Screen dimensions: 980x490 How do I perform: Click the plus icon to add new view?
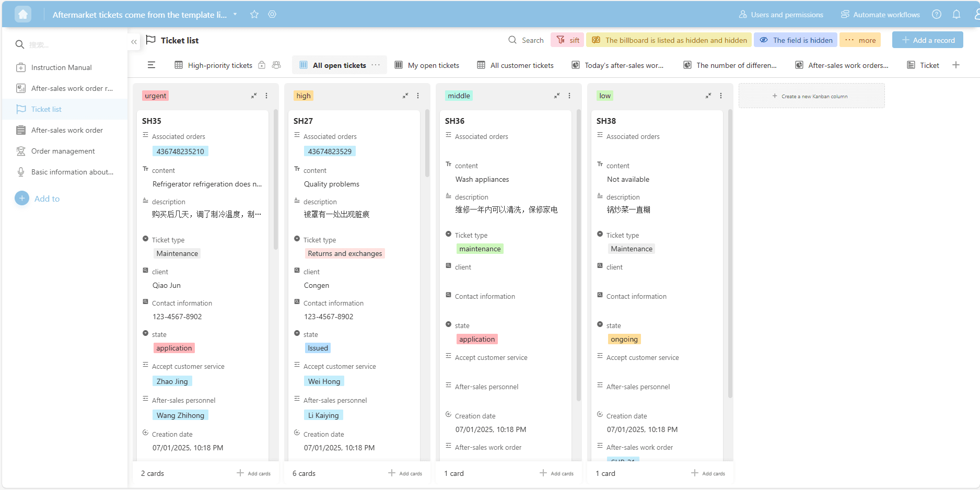(956, 65)
